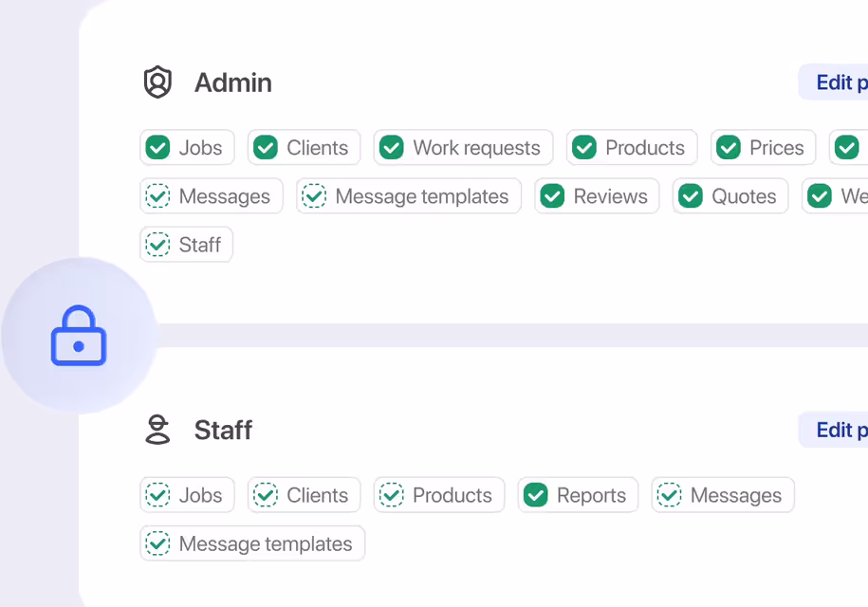This screenshot has width=868, height=607.
Task: Select the Staff role heading
Action: pyautogui.click(x=223, y=431)
